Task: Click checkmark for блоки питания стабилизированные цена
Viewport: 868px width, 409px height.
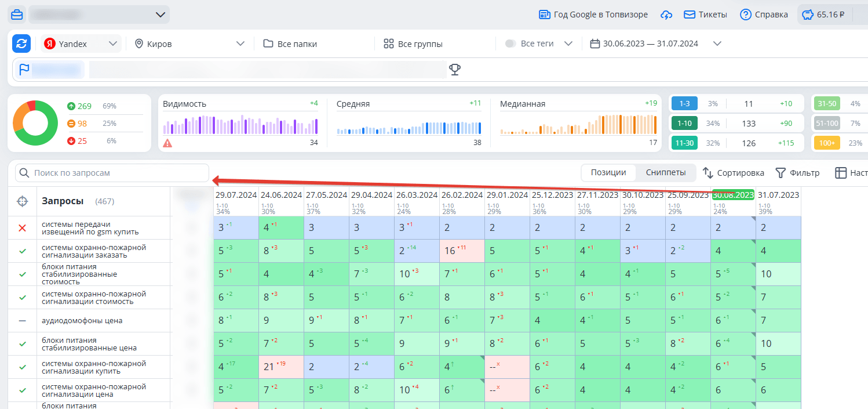Action: pyautogui.click(x=23, y=344)
